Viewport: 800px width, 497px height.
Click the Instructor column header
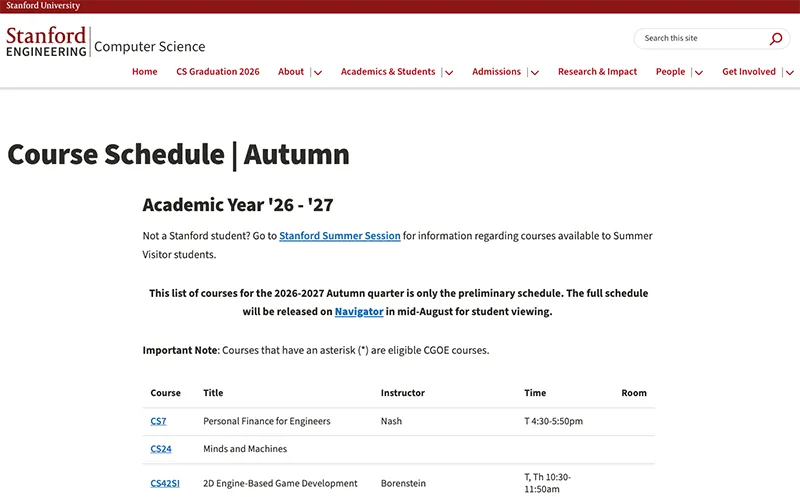click(403, 393)
